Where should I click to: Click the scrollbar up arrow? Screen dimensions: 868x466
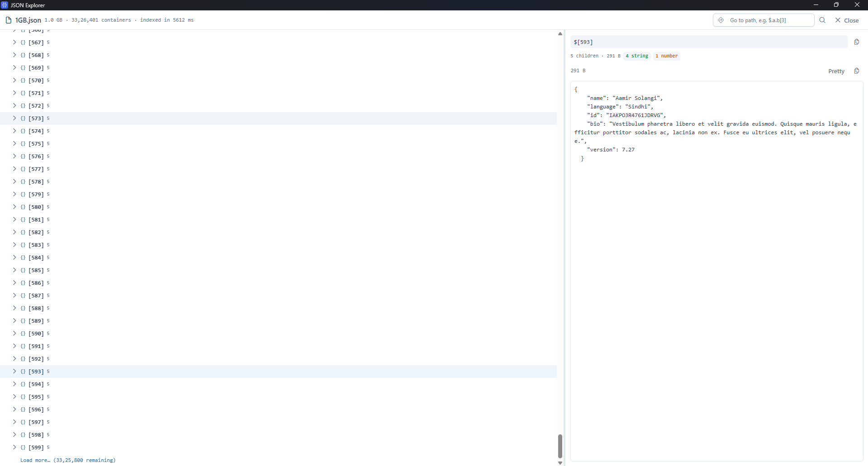click(560, 34)
